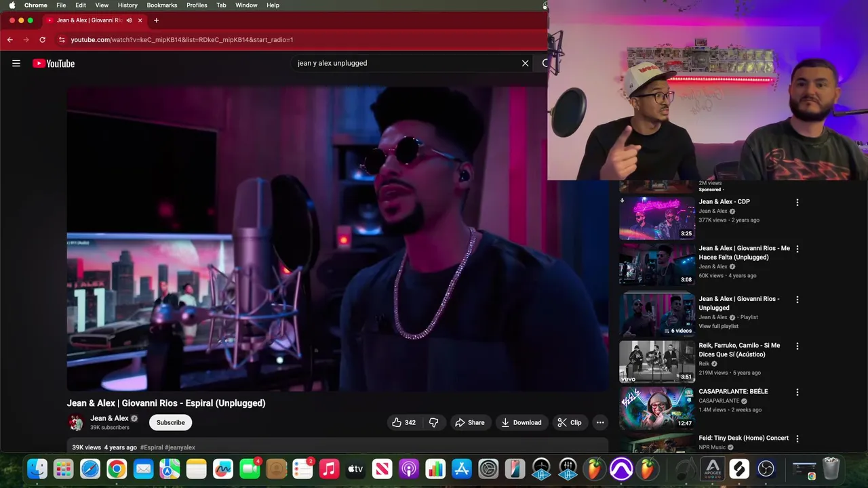The height and width of the screenshot is (488, 868).
Task: Open the Profiles menu
Action: click(x=197, y=5)
